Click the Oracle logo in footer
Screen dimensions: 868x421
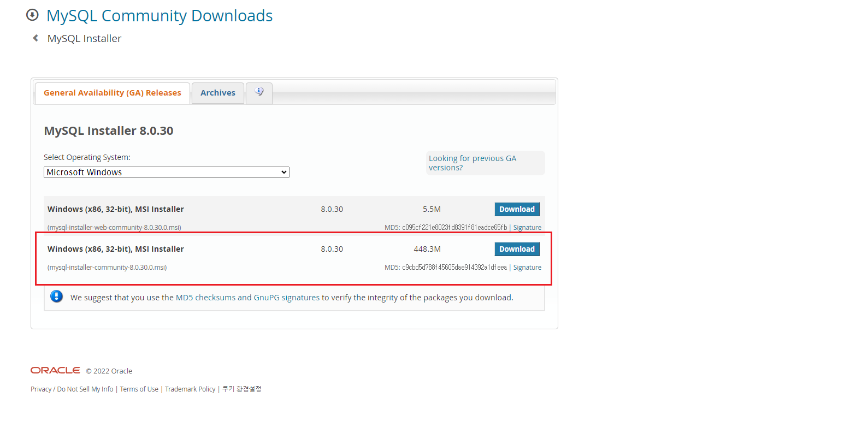pyautogui.click(x=55, y=370)
